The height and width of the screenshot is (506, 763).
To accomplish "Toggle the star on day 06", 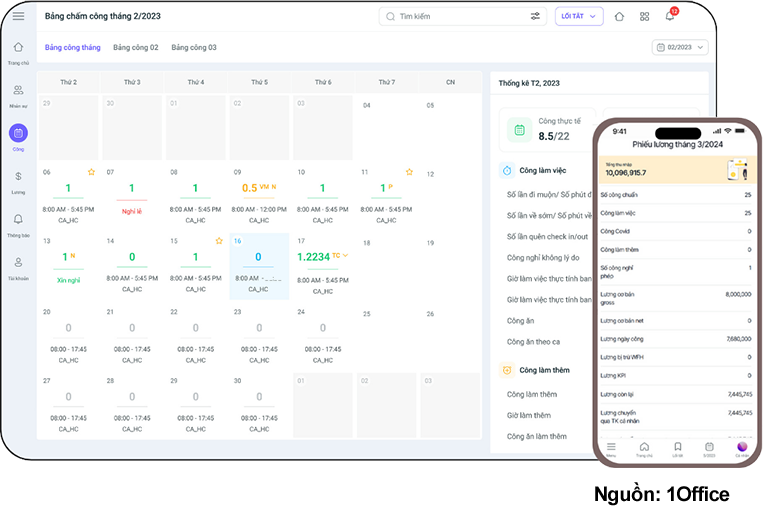I will [91, 172].
